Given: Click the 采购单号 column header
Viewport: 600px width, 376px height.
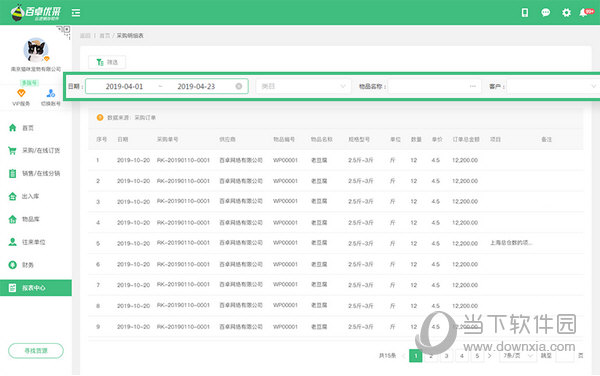Looking at the screenshot, I should coord(167,139).
